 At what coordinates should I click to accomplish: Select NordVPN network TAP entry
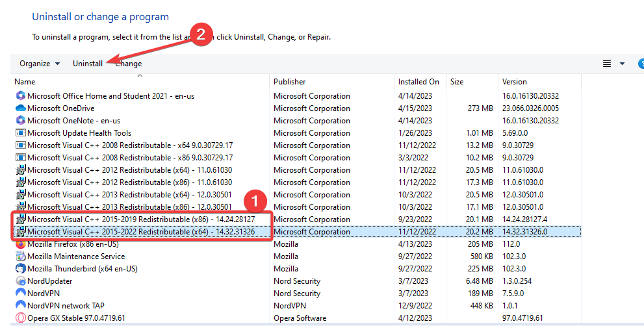point(66,305)
